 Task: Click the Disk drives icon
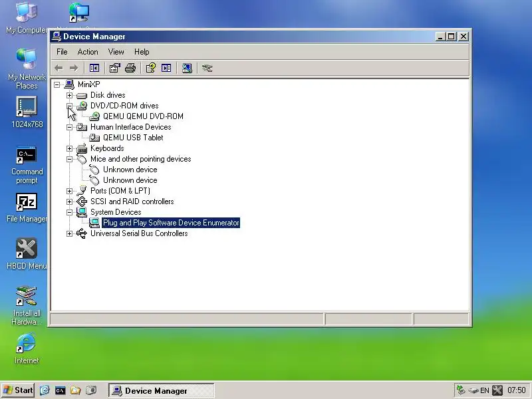[82, 95]
